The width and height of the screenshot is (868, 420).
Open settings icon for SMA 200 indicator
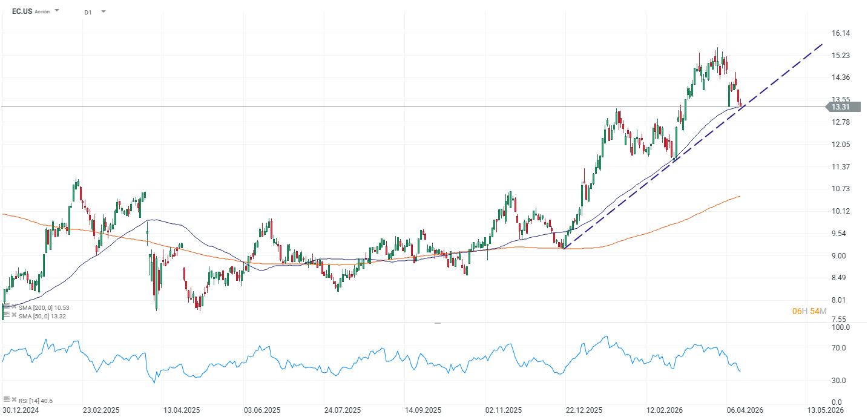6,307
